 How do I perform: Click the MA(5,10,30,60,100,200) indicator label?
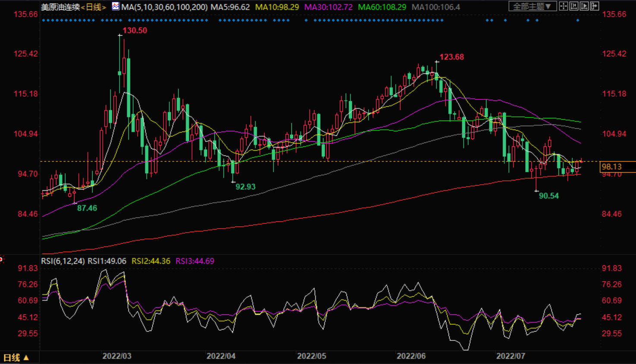click(x=164, y=7)
